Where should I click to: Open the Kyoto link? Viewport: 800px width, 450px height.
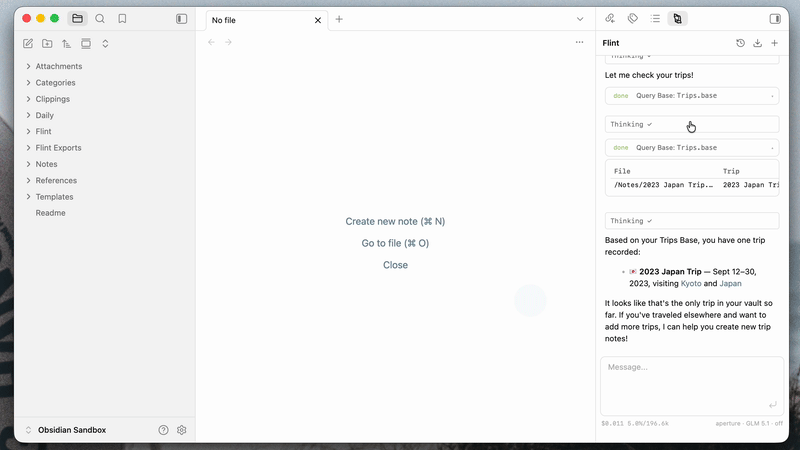click(x=691, y=284)
